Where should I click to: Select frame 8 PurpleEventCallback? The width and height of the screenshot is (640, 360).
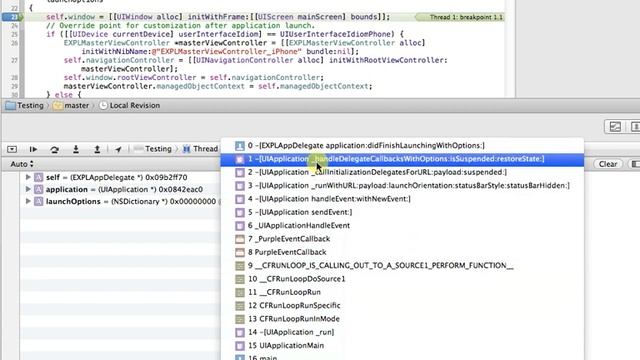(x=402, y=252)
